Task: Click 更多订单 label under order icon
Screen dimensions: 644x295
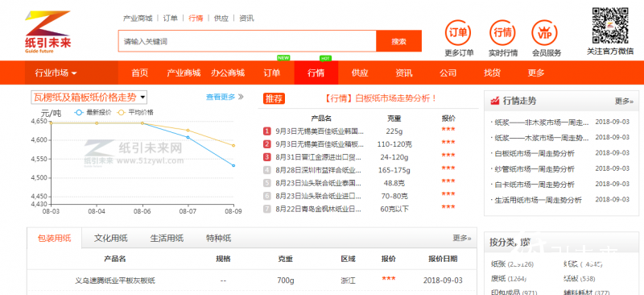Action: click(x=459, y=53)
